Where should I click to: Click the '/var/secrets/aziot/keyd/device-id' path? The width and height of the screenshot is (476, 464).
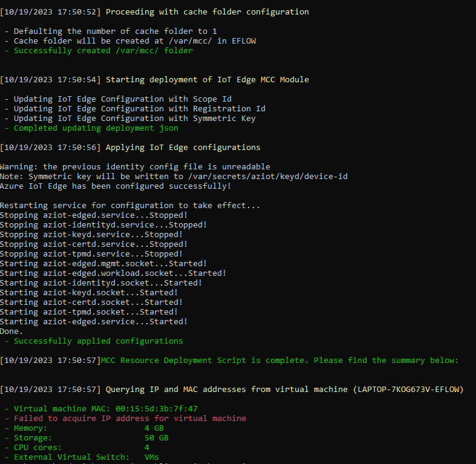268,177
